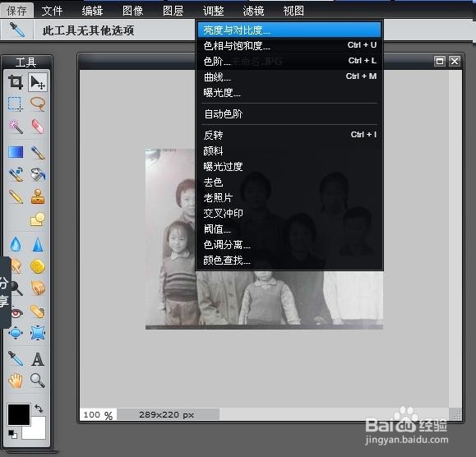
Task: Select the Pencil tool
Action: pos(16,196)
